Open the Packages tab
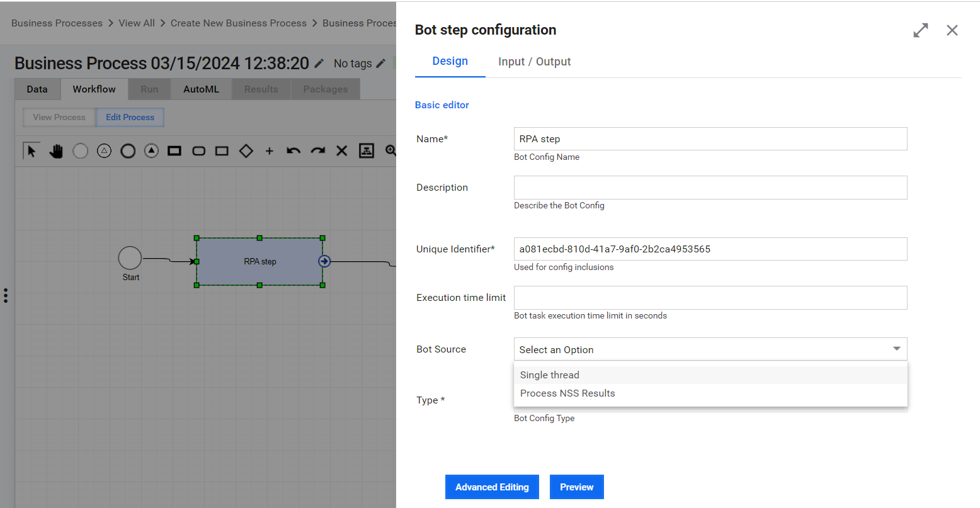 pyautogui.click(x=326, y=89)
